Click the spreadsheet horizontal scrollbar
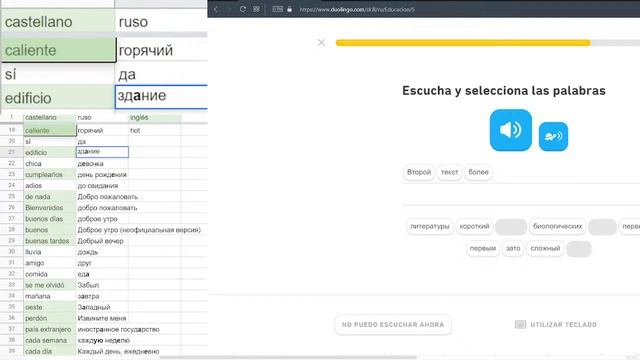The height and width of the screenshot is (360, 640). click(288, 358)
